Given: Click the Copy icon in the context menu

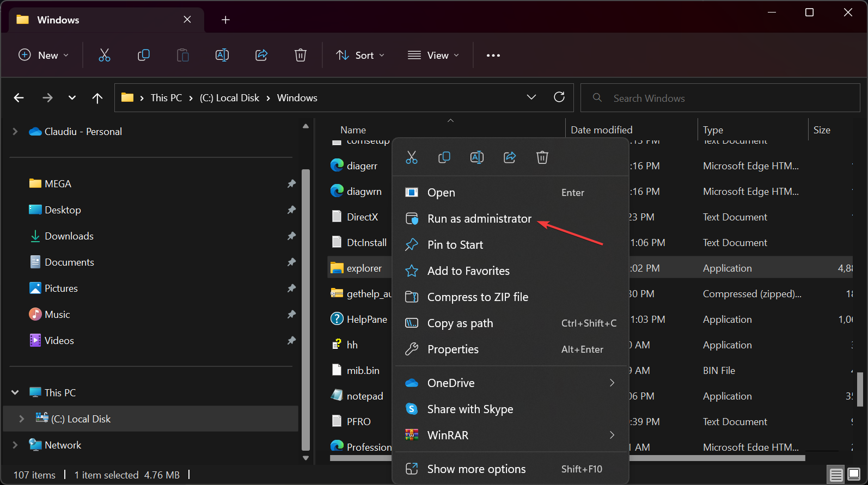Looking at the screenshot, I should [x=444, y=158].
